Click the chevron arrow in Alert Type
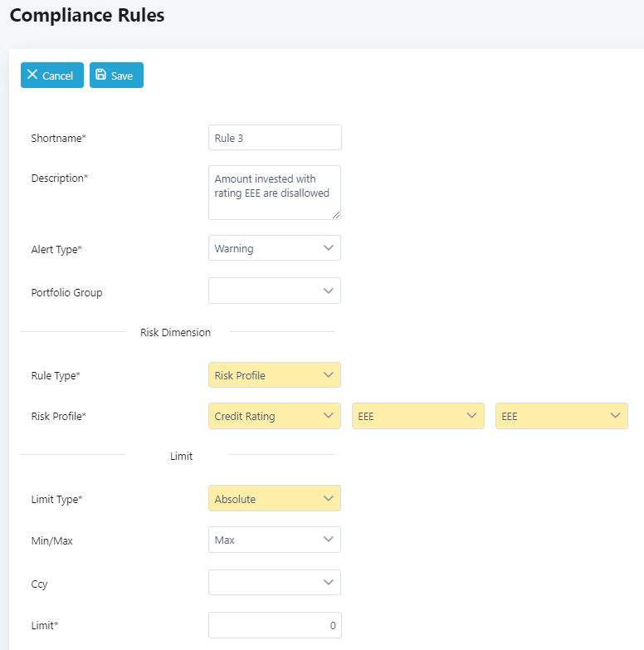Image resolution: width=644 pixels, height=650 pixels. (x=328, y=248)
